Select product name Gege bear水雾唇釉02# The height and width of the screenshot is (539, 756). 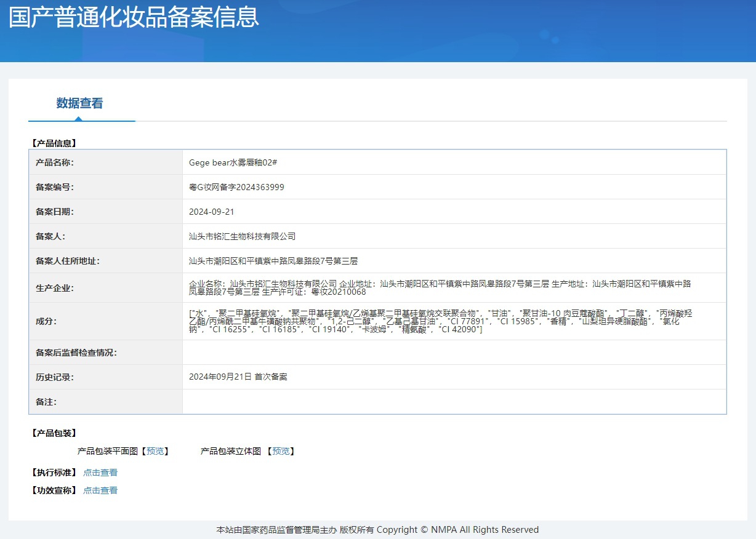click(233, 162)
